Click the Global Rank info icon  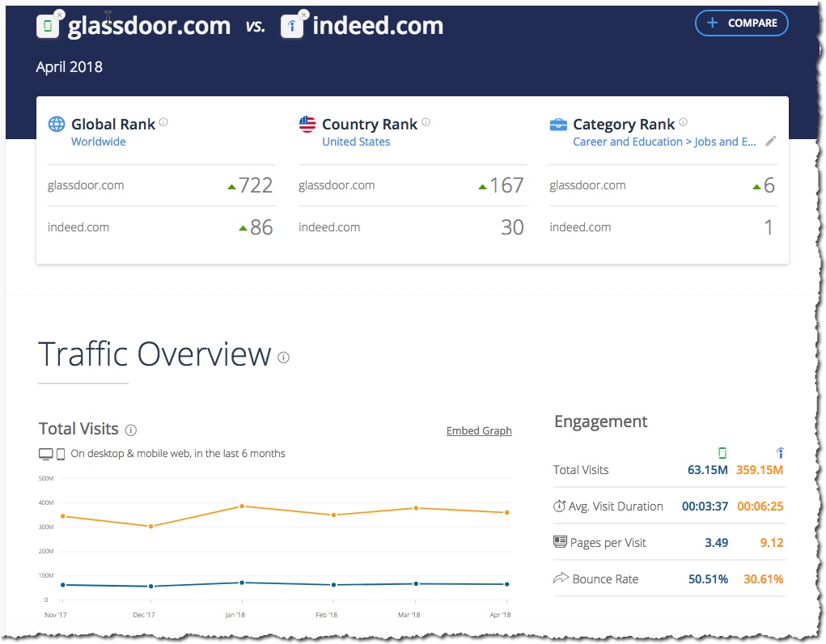tap(163, 123)
